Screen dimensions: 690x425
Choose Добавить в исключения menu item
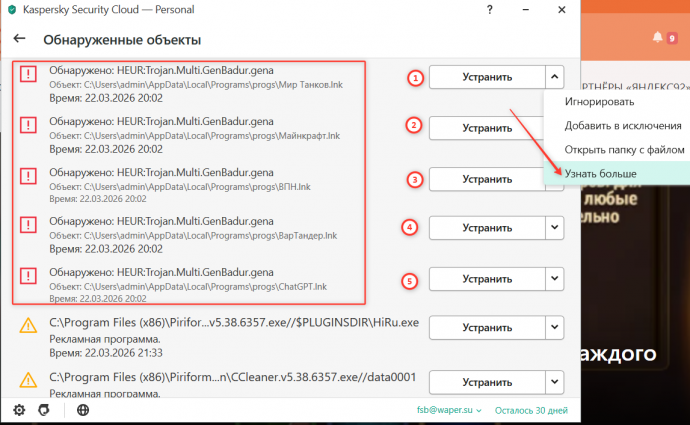pyautogui.click(x=614, y=126)
